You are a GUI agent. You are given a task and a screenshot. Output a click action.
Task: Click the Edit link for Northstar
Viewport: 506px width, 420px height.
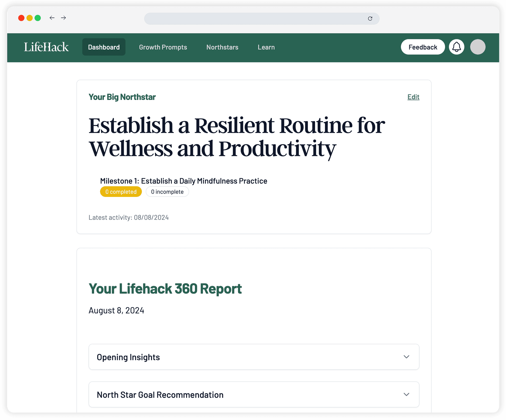coord(413,97)
